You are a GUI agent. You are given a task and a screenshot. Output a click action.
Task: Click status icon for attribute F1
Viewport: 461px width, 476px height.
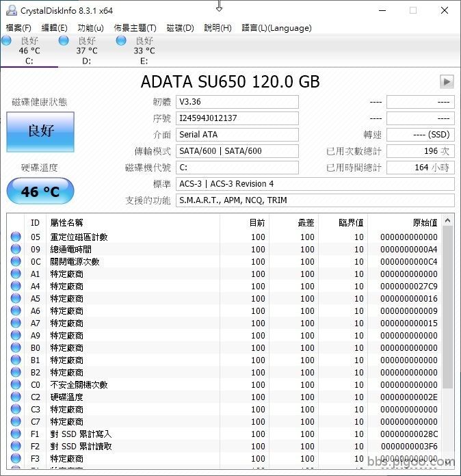pyautogui.click(x=16, y=434)
